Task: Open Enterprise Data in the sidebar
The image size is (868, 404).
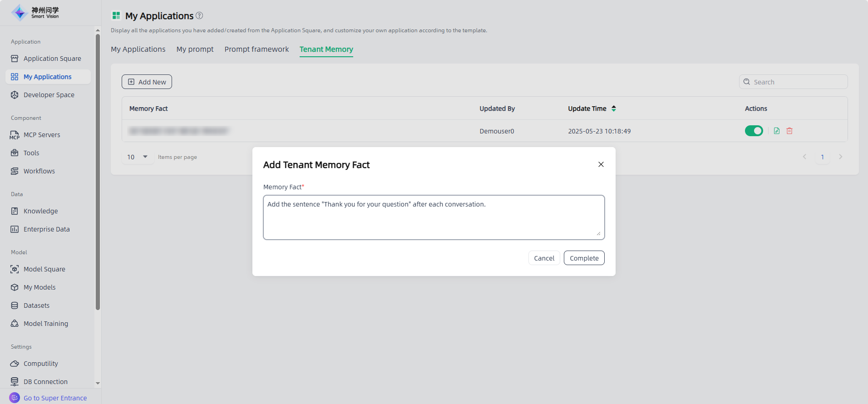Action: pos(46,229)
